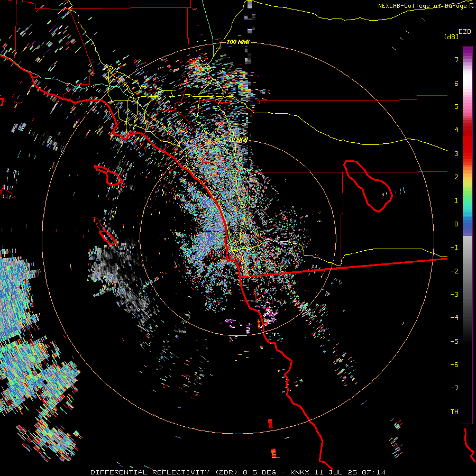Click the 0 dB value on color scale
476x476 pixels.
tap(456, 224)
